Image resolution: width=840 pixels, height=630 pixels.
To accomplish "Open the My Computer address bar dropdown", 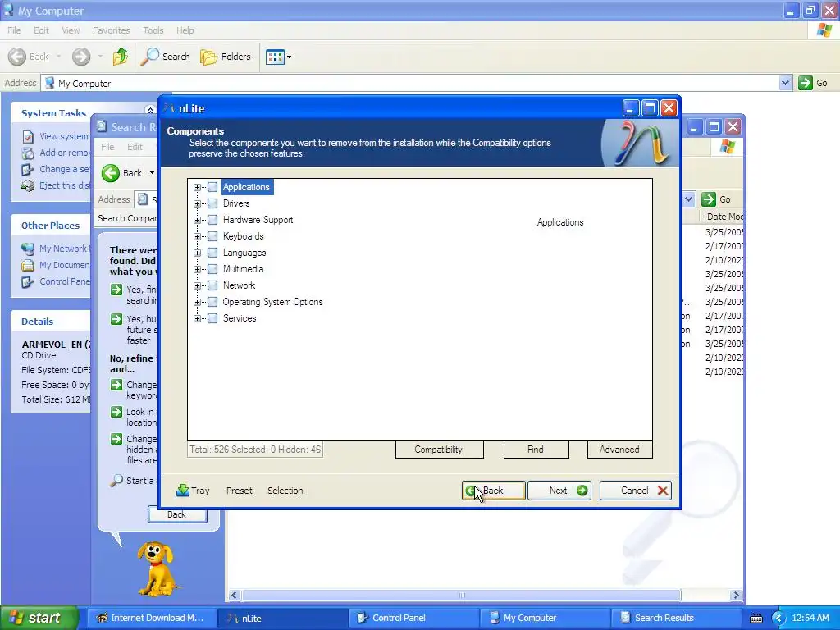I will (x=785, y=83).
